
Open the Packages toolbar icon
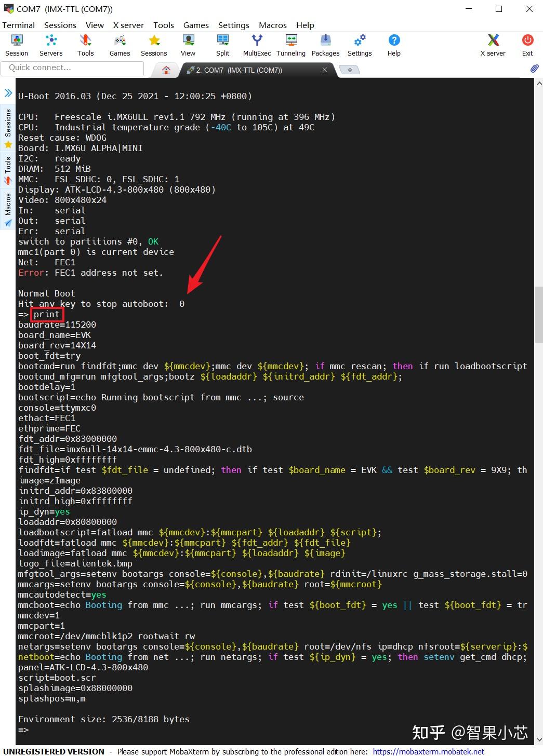pos(325,45)
